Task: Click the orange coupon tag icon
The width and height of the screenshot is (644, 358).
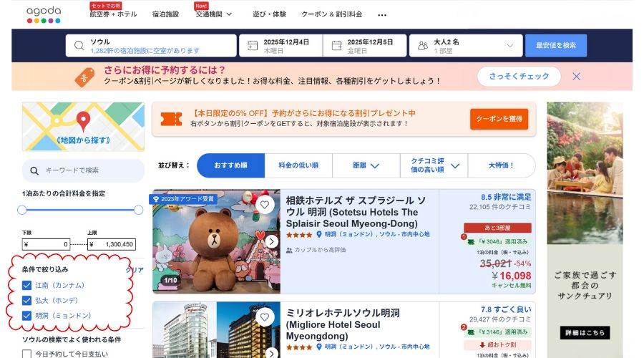Action: [84, 77]
